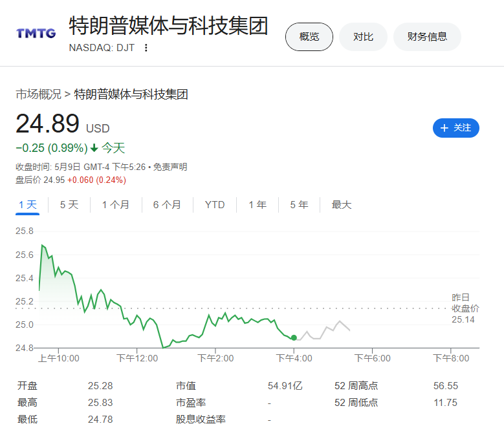
Task: Click the 52 周低点 value 11.75
Action: [x=446, y=402]
